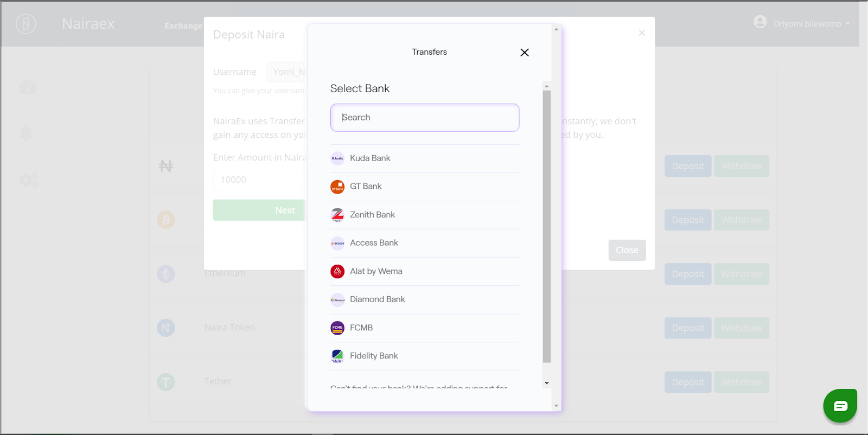This screenshot has width=868, height=435.
Task: Click Deposit in the Naira row
Action: [688, 166]
